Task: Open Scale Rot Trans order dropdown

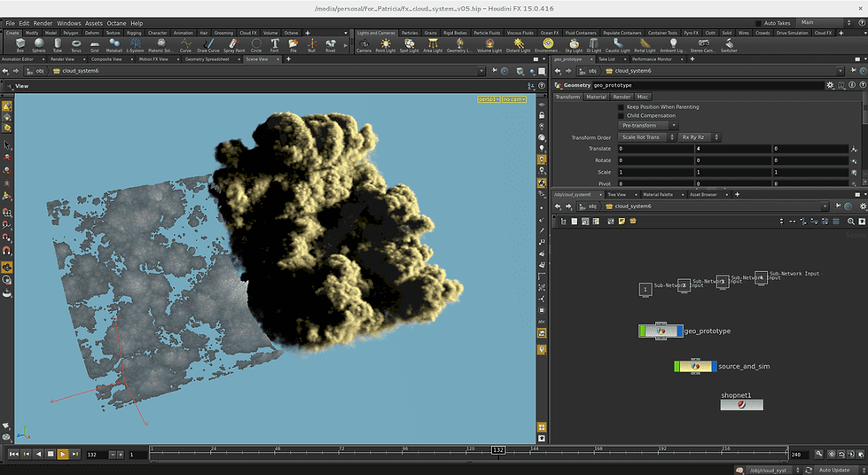Action: click(646, 137)
